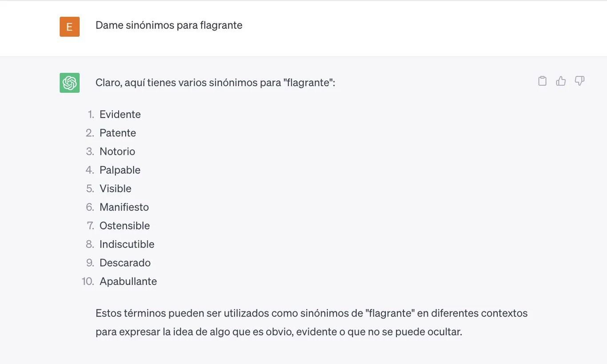607x364 pixels.
Task: Click on "Ostensible" in the list
Action: click(124, 226)
